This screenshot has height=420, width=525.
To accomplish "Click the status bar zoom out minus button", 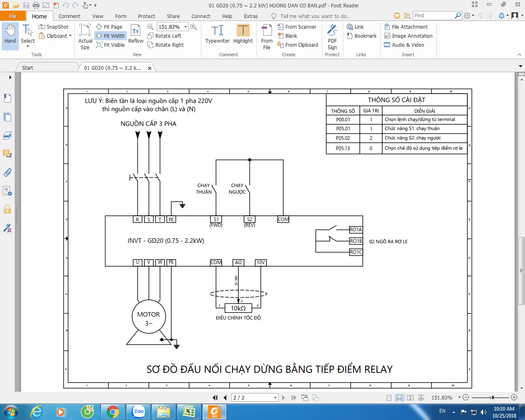I will pos(466,397).
